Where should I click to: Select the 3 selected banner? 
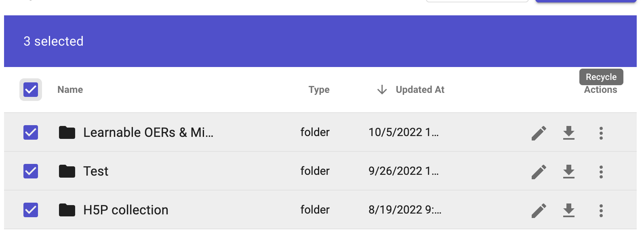54,41
